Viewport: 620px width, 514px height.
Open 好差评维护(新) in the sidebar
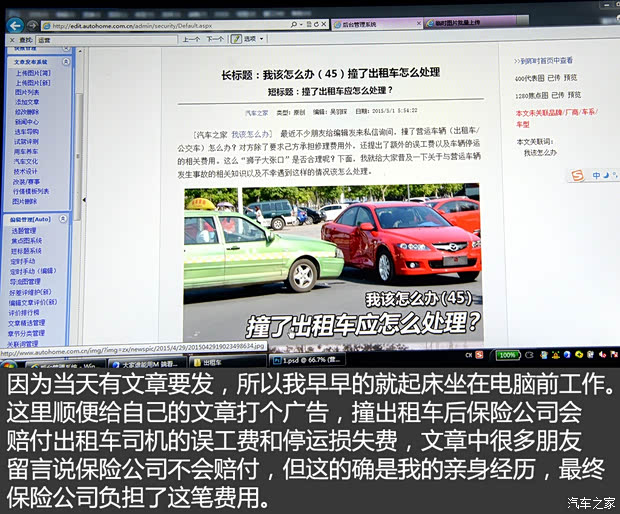tap(30, 292)
